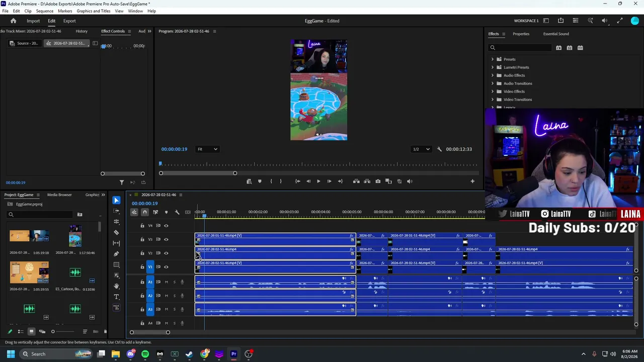Hide the V2 track output

pyautogui.click(x=166, y=253)
